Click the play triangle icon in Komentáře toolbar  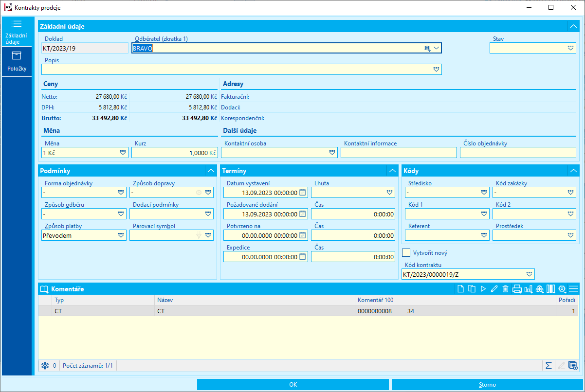pos(483,289)
